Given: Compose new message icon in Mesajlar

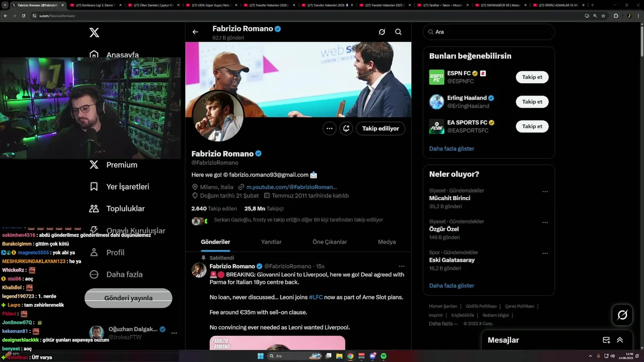Looking at the screenshot, I should pos(606,340).
